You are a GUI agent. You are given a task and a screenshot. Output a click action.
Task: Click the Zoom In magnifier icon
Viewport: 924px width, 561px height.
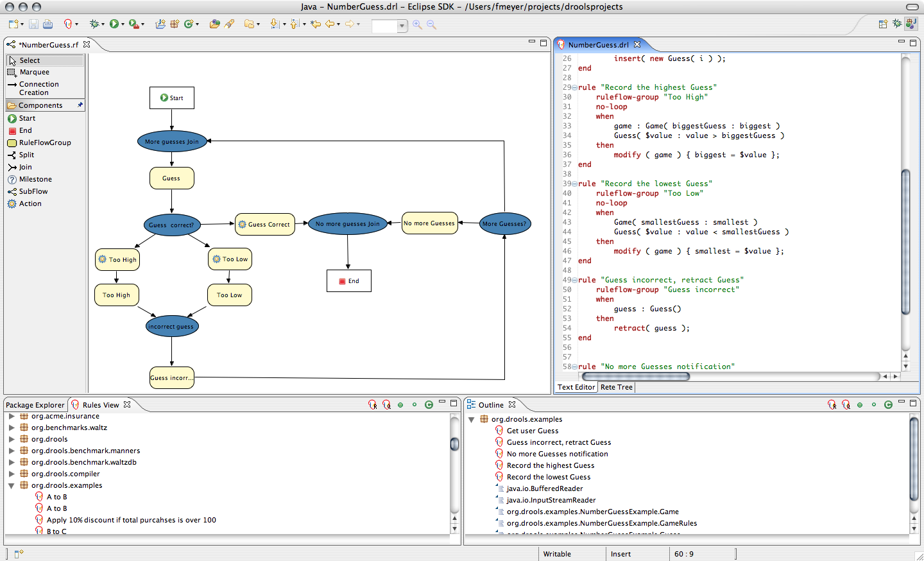[x=417, y=24]
